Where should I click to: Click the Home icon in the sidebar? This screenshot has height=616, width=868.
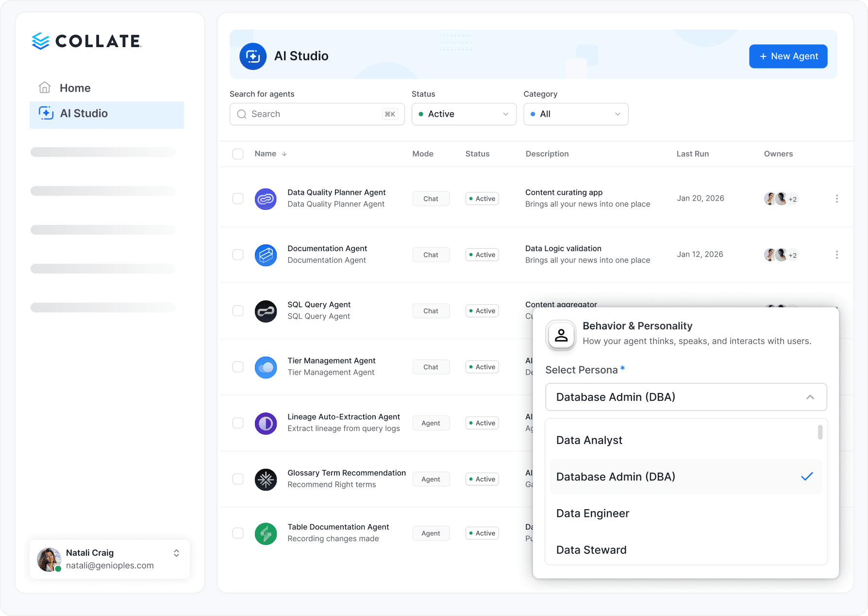(45, 87)
